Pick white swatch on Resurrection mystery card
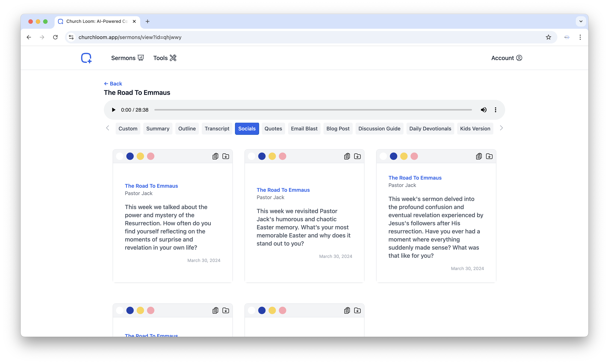The width and height of the screenshot is (609, 364). tap(120, 156)
